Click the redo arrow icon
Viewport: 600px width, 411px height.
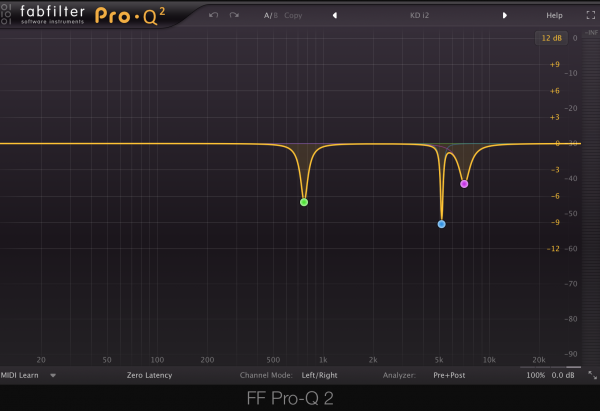click(x=234, y=15)
